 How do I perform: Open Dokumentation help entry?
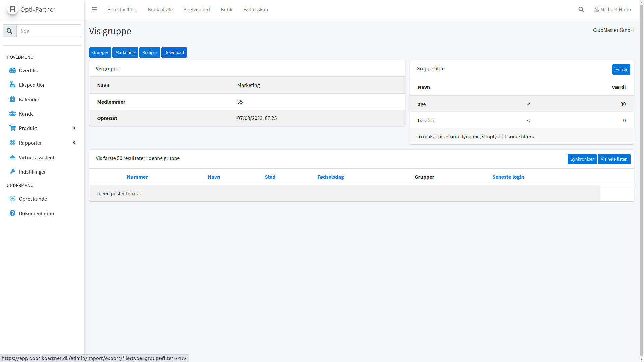click(36, 213)
